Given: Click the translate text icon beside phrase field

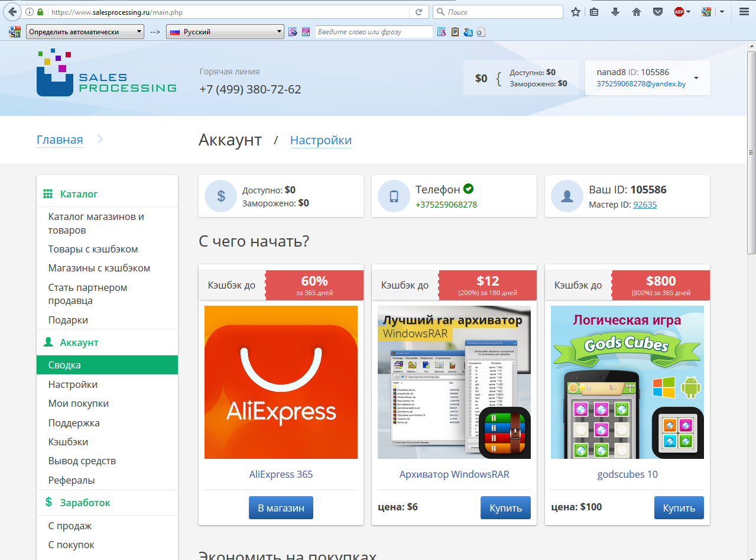Looking at the screenshot, I should [441, 32].
